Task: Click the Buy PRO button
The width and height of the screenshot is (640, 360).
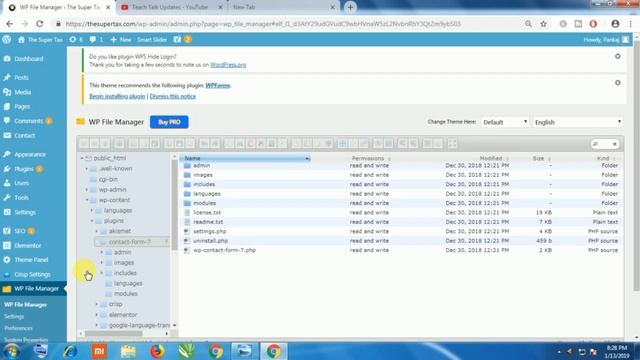Action: click(169, 122)
